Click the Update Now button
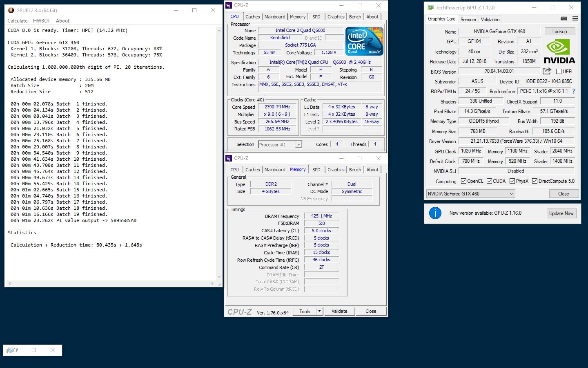This screenshot has height=368, width=588. pos(561,213)
